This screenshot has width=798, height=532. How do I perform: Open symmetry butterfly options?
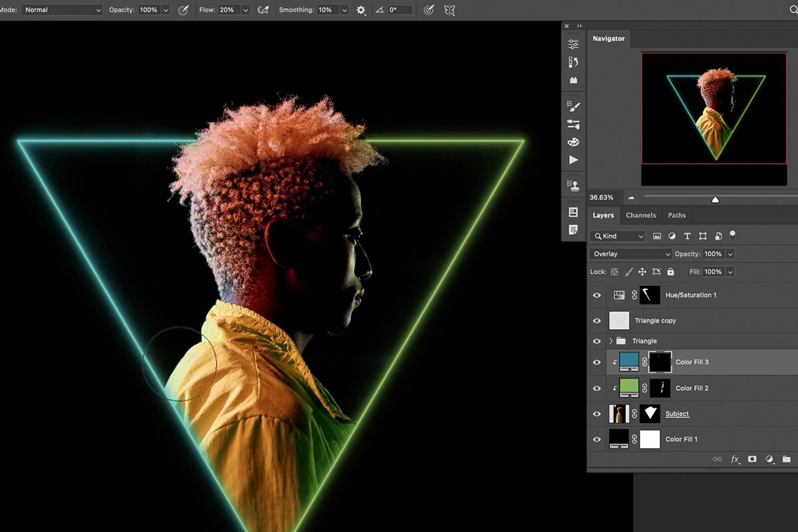point(450,10)
